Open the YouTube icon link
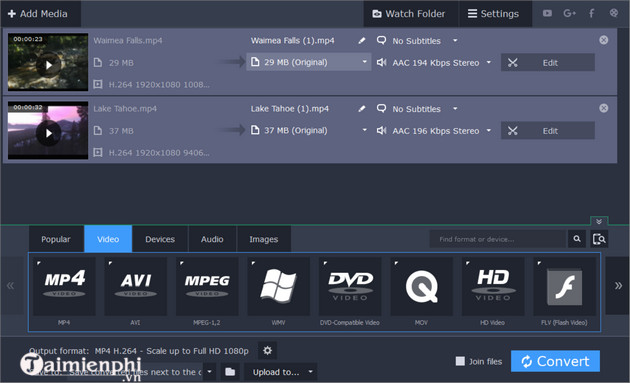Image resolution: width=630 pixels, height=383 pixels. coord(547,13)
